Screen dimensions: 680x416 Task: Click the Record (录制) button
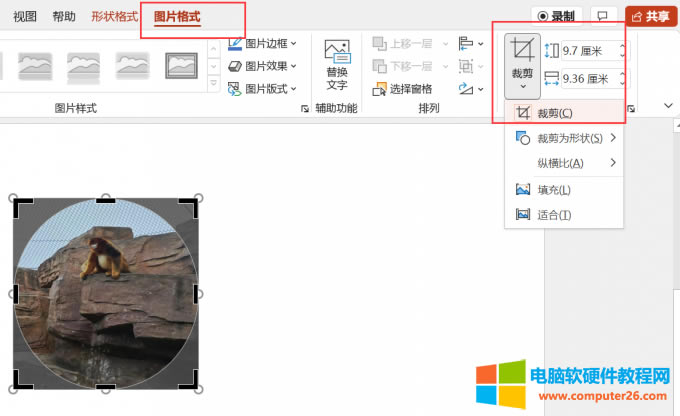(556, 16)
